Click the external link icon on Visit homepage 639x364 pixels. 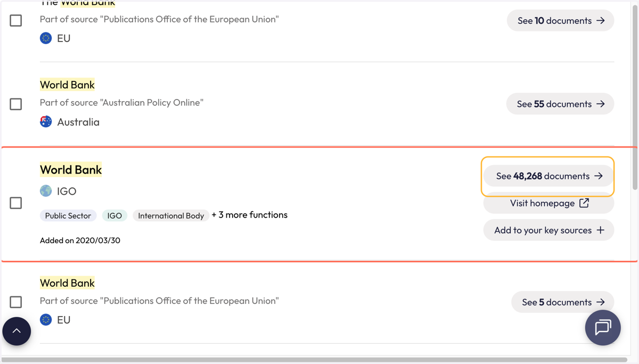pyautogui.click(x=584, y=203)
